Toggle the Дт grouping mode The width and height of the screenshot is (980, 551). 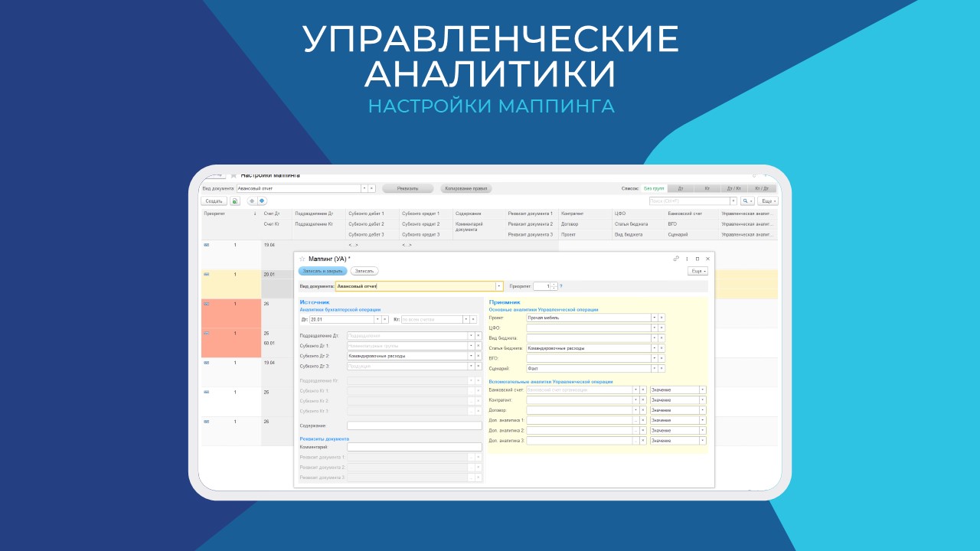point(680,188)
